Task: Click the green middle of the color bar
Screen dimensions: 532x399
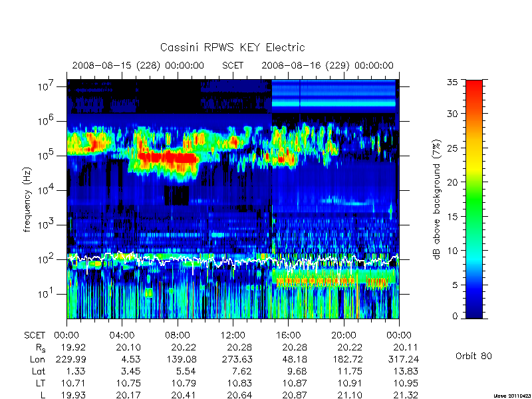Action: coord(474,199)
